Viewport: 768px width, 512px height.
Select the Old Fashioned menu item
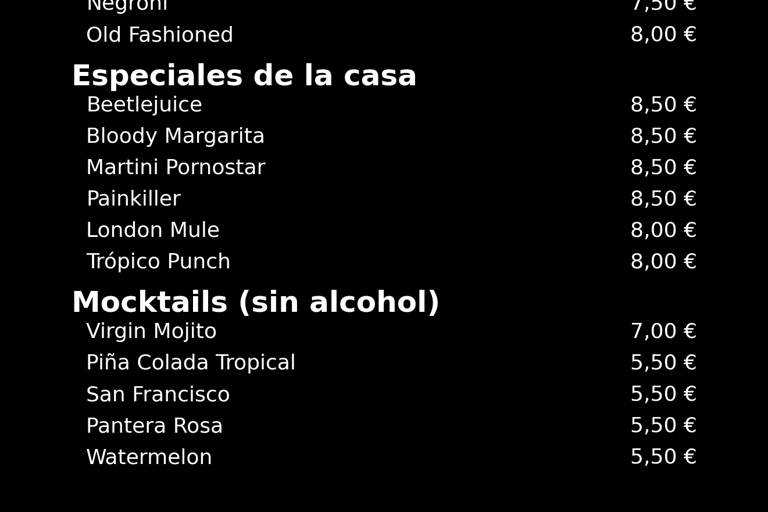(x=160, y=35)
